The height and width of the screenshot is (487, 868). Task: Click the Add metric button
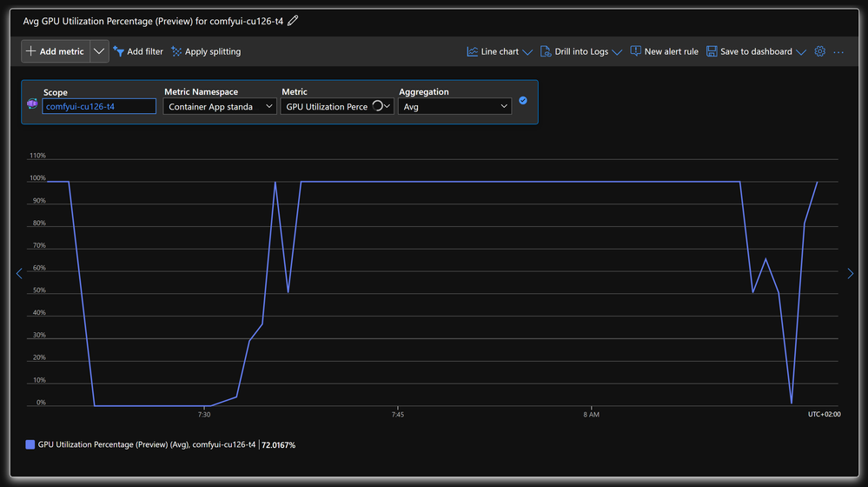coord(56,51)
